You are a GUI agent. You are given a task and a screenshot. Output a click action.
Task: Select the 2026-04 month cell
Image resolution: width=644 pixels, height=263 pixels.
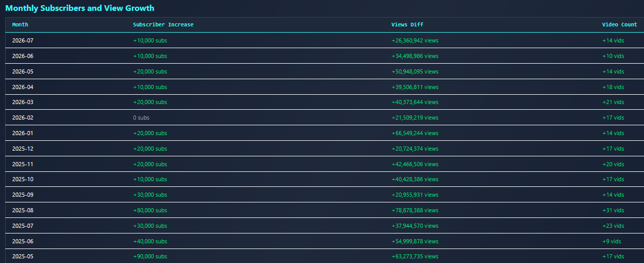point(23,87)
